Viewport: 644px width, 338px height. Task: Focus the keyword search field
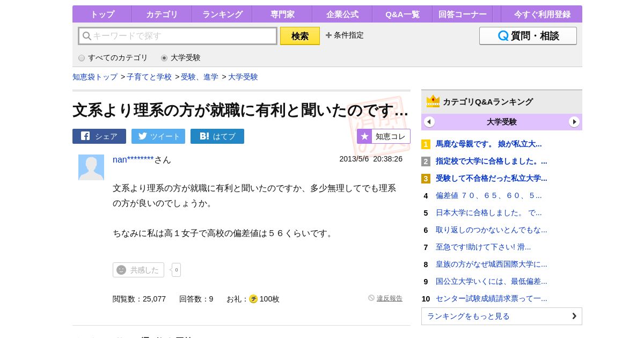[x=178, y=36]
